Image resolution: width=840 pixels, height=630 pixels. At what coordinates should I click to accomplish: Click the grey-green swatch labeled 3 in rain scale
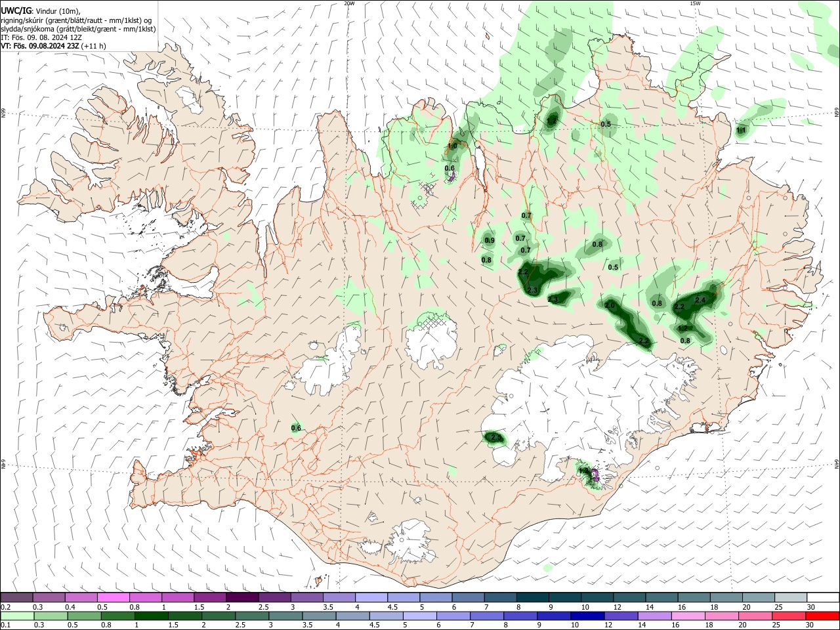(285, 616)
